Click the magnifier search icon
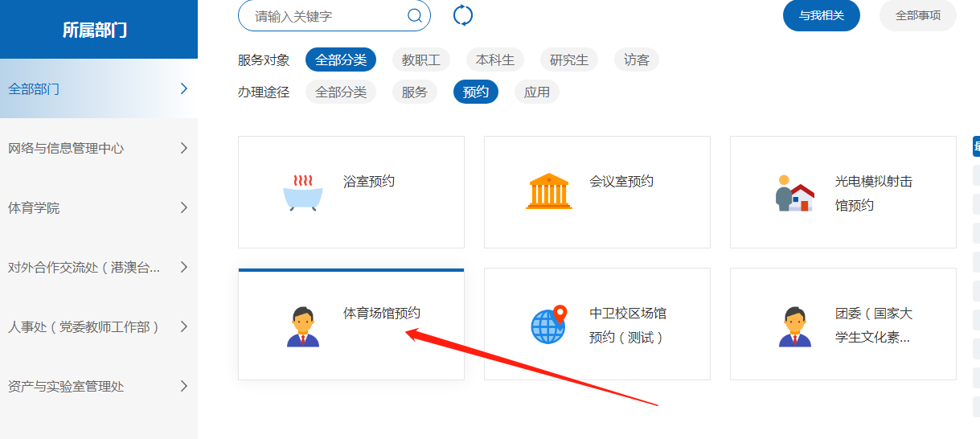 (x=415, y=16)
